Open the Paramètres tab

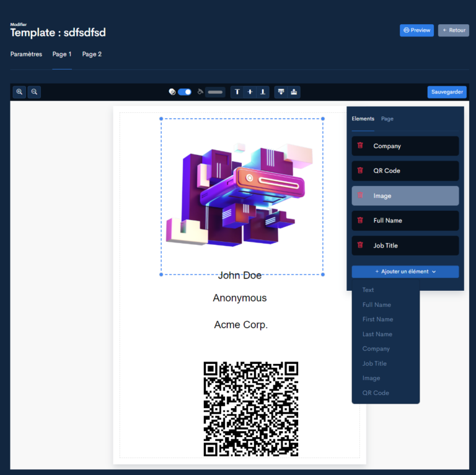26,55
